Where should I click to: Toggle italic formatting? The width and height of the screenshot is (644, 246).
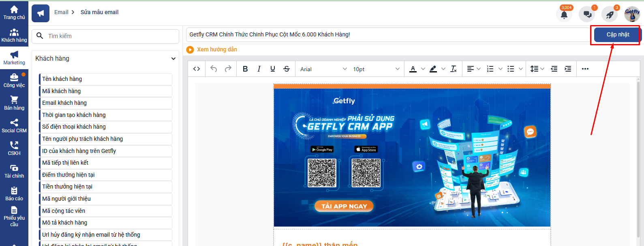tap(259, 69)
